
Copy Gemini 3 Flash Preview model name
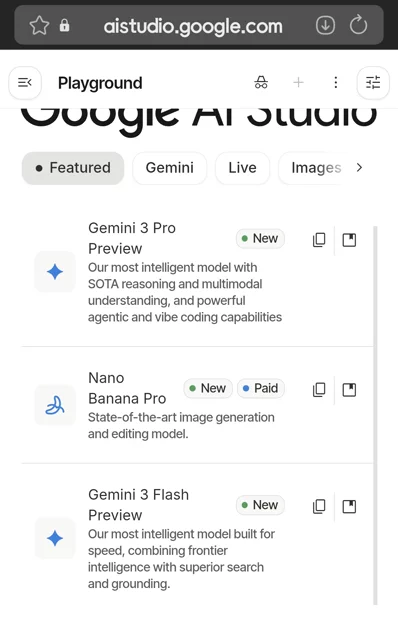click(x=319, y=507)
